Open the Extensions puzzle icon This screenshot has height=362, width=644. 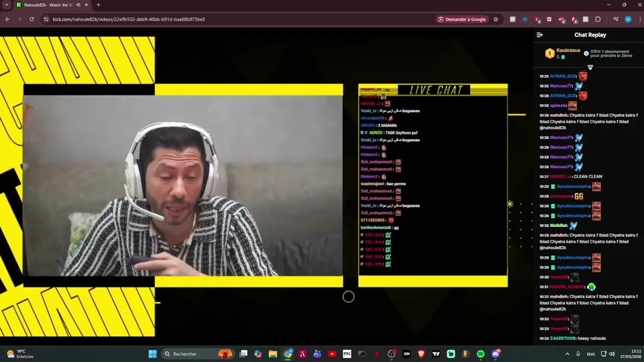click(598, 19)
